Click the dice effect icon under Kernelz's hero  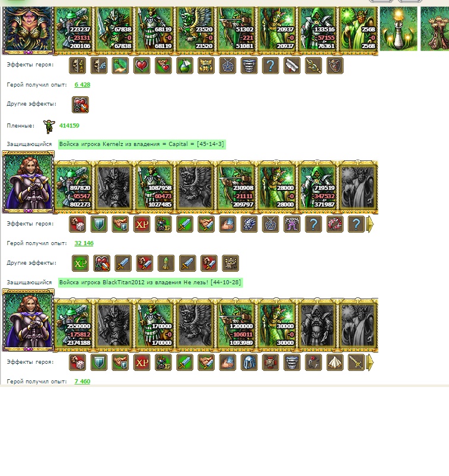coord(77,224)
